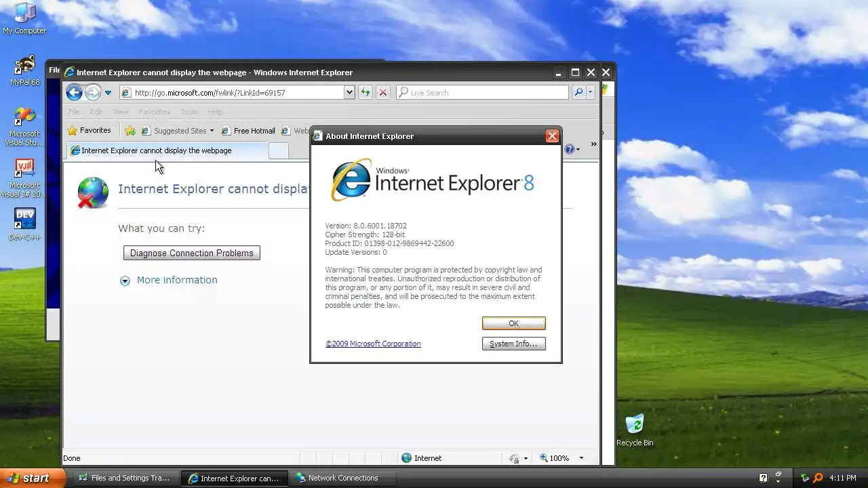The width and height of the screenshot is (868, 488).
Task: Click the green Refresh page icon
Action: pos(366,92)
